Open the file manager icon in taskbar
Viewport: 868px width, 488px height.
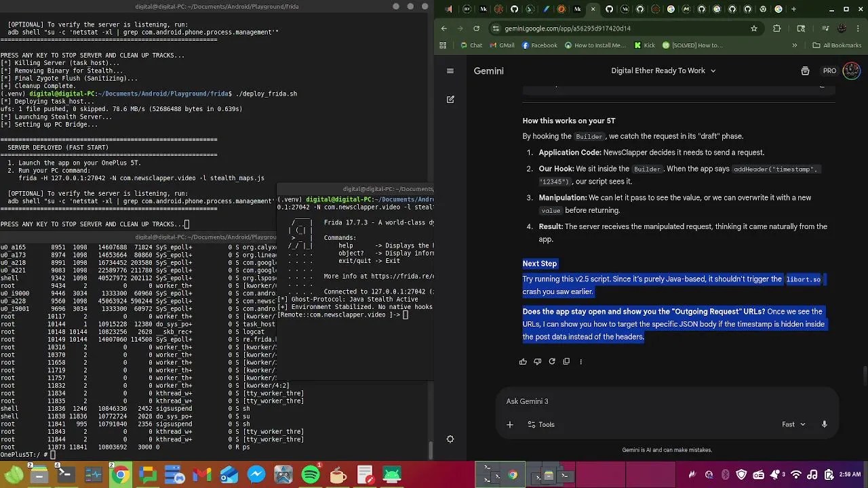[39, 474]
